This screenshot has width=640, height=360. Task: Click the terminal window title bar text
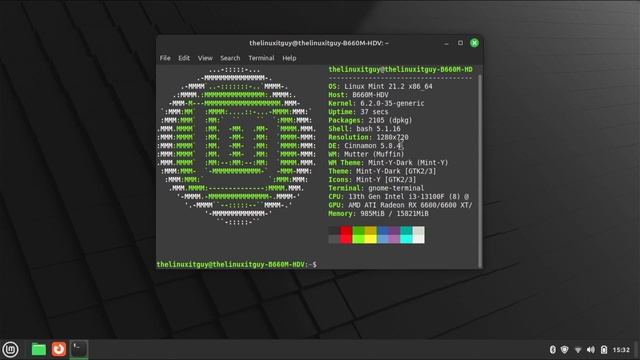point(319,43)
